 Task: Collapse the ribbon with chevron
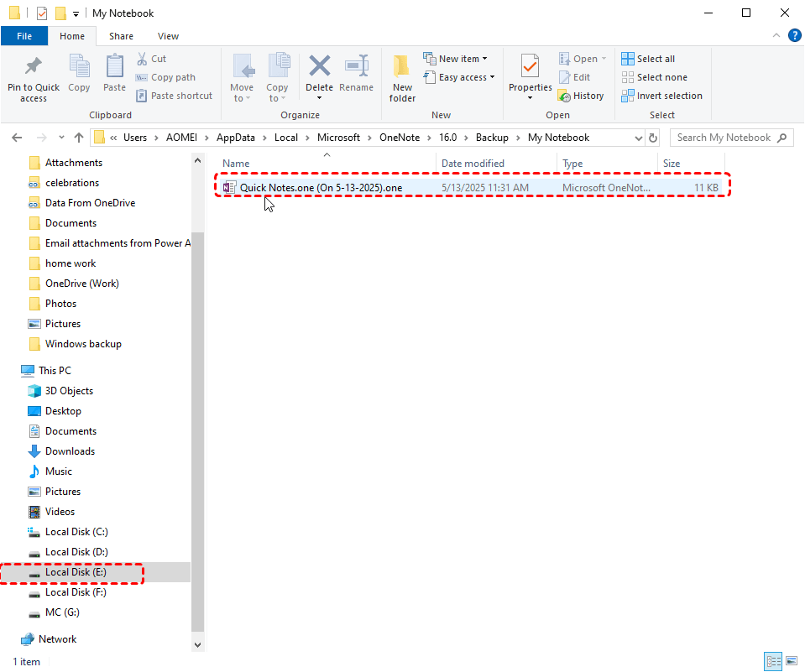776,35
